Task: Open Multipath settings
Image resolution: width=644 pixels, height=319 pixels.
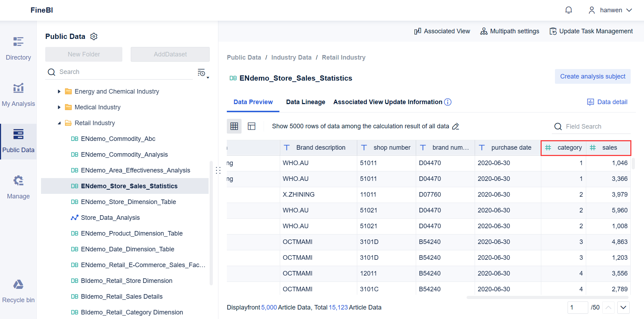Action: 509,31
